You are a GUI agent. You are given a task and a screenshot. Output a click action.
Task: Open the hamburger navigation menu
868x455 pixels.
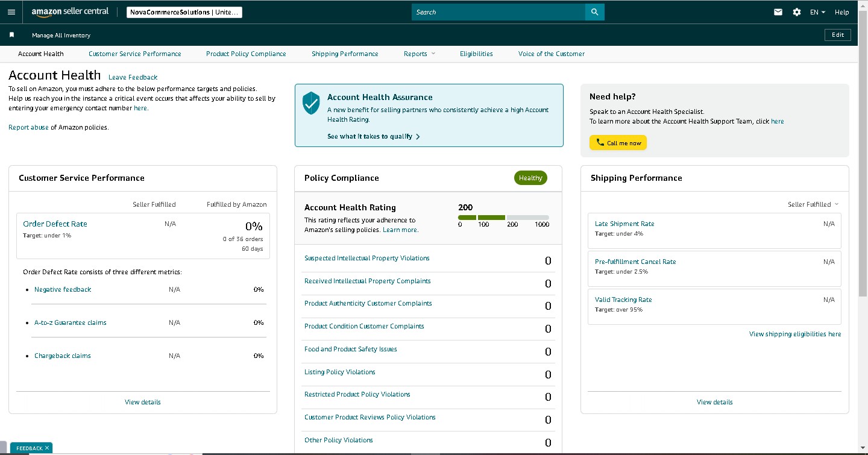tap(11, 12)
